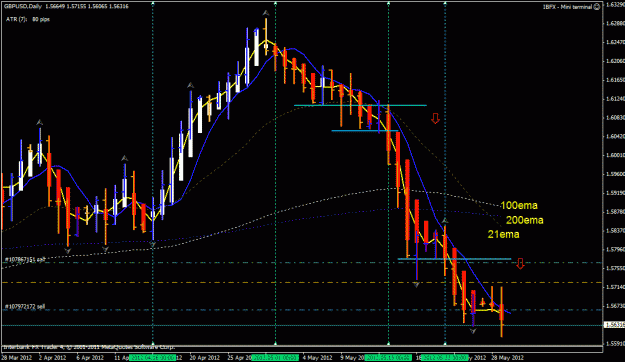Image resolution: width=625 pixels, height=362 pixels.
Task: Click the 4 May 2012 date label
Action: (318, 358)
